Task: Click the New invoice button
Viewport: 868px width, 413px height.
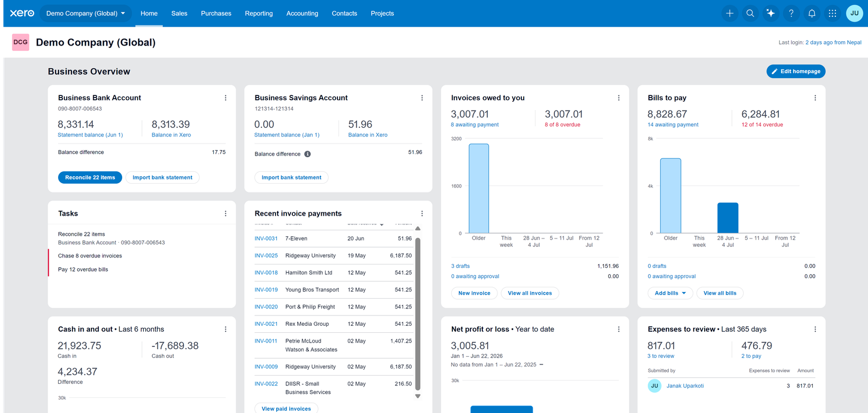Action: coord(474,293)
